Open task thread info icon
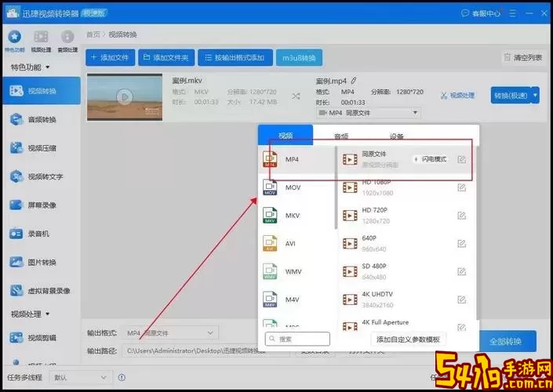Image resolution: width=553 pixels, height=392 pixels. [x=122, y=378]
